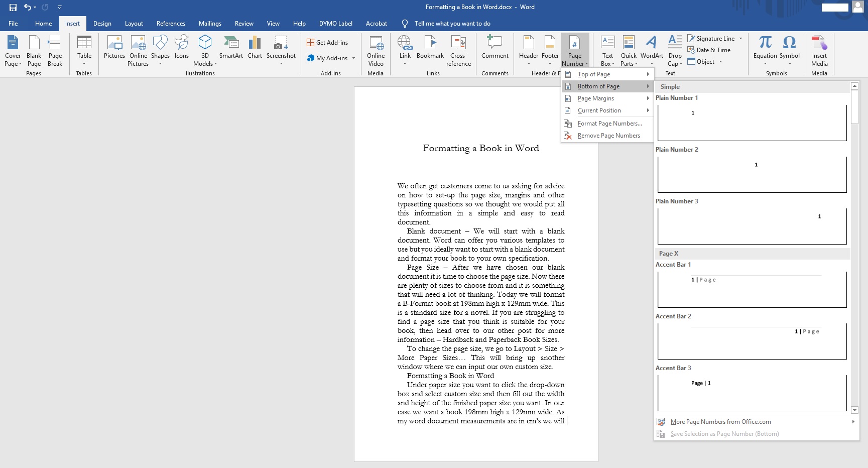Insert an Online Video
868x468 pixels.
376,50
